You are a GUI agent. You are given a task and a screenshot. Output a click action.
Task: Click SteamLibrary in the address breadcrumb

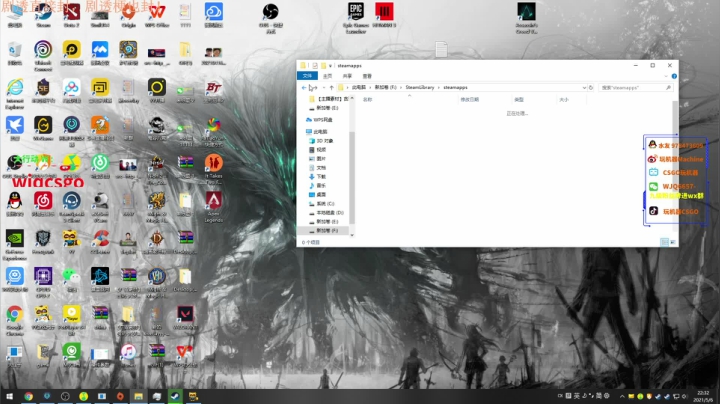coord(419,87)
